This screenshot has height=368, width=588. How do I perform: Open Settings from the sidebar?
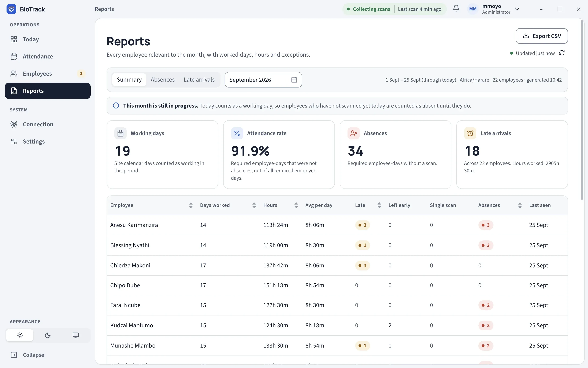[x=48, y=141]
